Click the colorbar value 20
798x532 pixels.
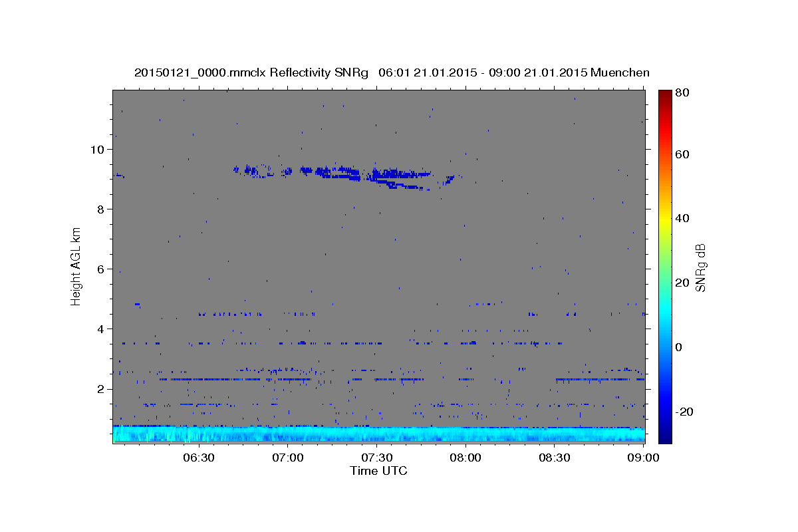point(684,283)
